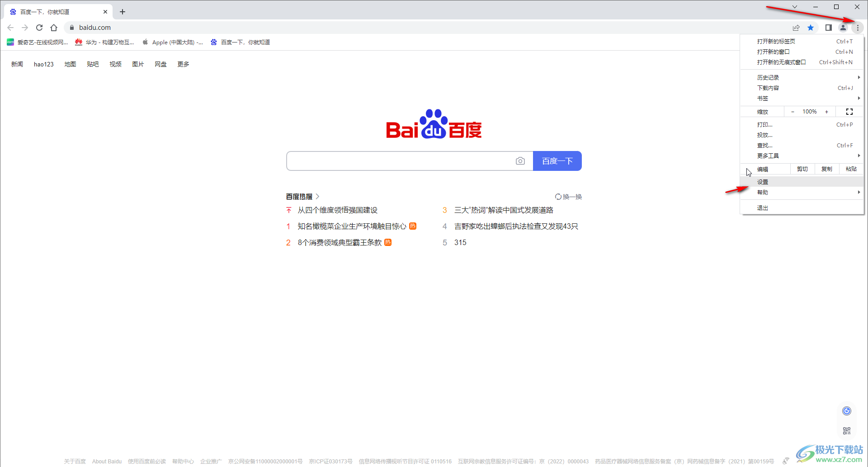The image size is (868, 467).
Task: Click 粘贴 in the edit row
Action: (851, 169)
